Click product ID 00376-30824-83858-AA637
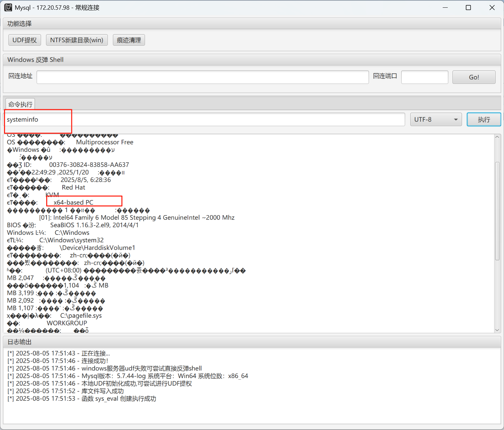 89,165
